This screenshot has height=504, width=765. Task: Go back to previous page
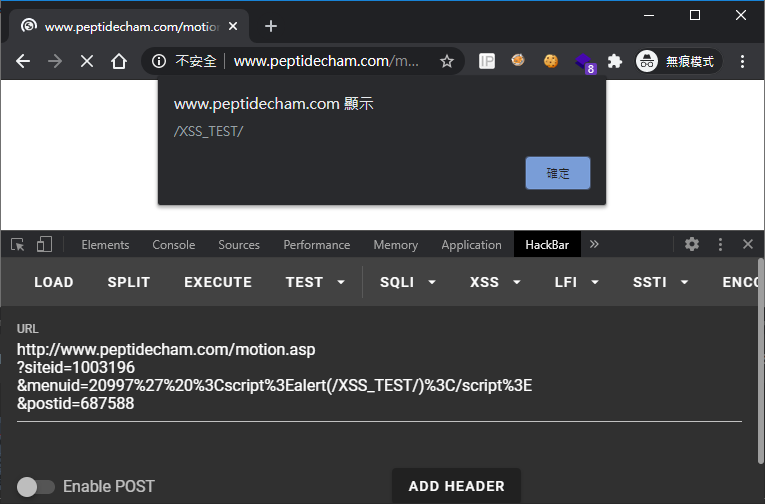23,61
